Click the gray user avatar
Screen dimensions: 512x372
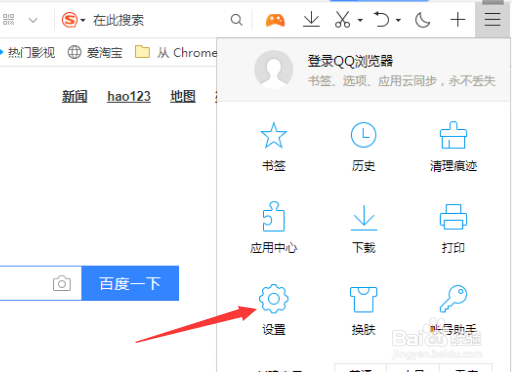pos(274,69)
